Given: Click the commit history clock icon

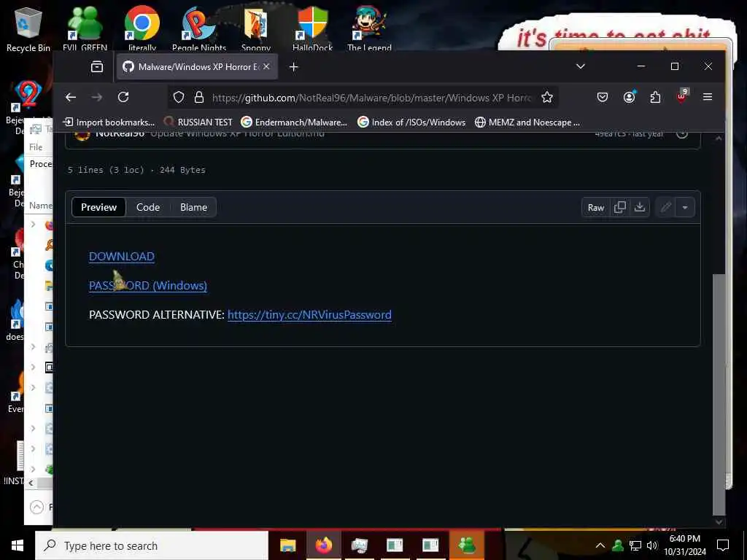Looking at the screenshot, I should pos(682,134).
